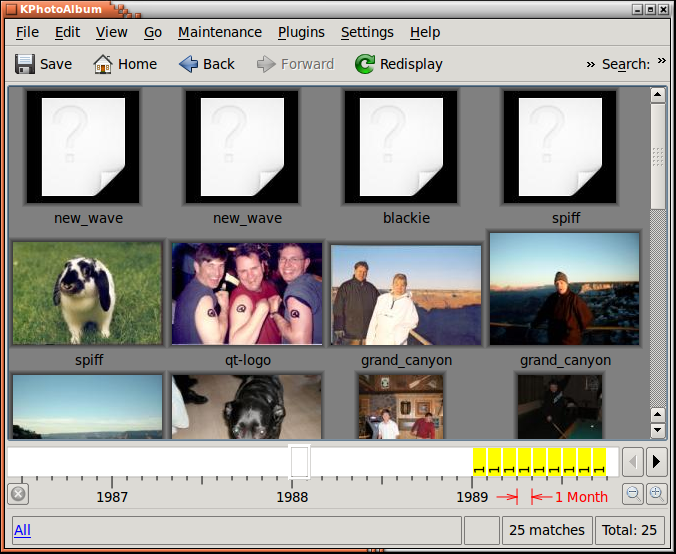Select grand_canyon photo with person in hat
Image resolution: width=676 pixels, height=554 pixels.
[564, 289]
